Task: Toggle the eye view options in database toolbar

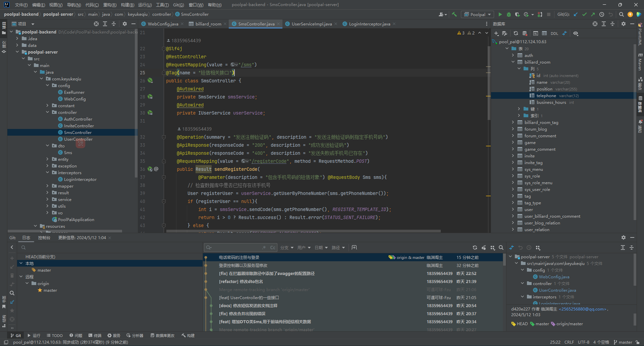Action: (x=576, y=33)
